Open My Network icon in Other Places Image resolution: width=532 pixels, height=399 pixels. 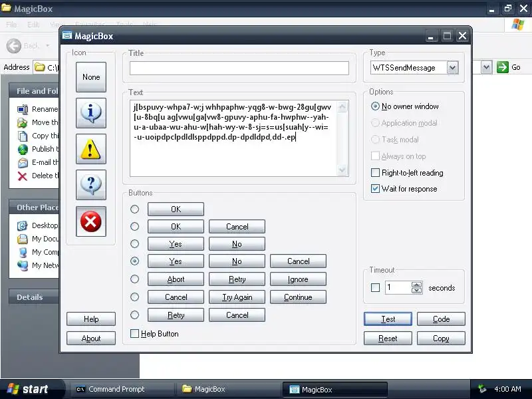pos(23,265)
